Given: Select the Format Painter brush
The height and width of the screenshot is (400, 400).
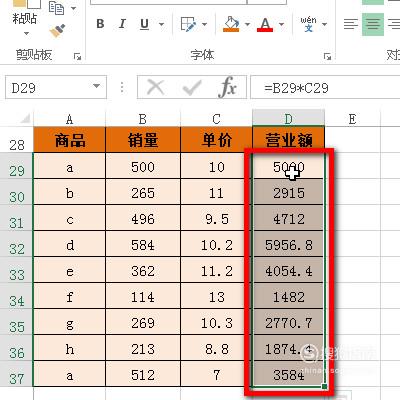Looking at the screenshot, I should pos(57,30).
